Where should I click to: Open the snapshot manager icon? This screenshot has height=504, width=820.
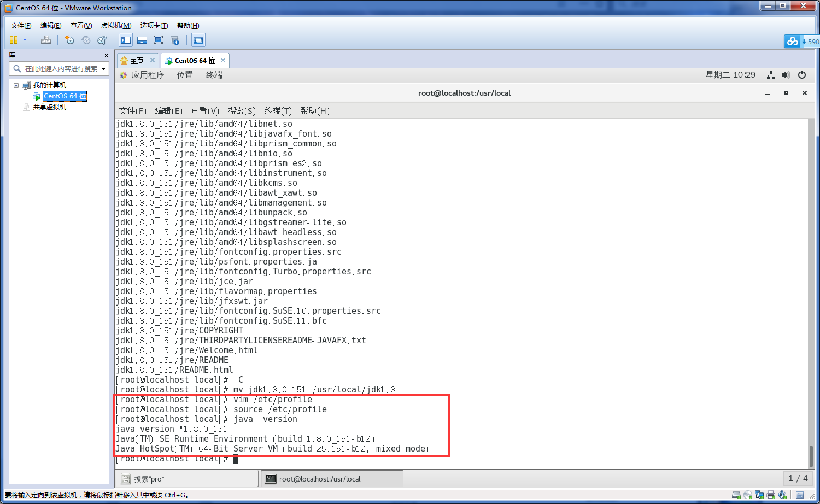click(102, 40)
